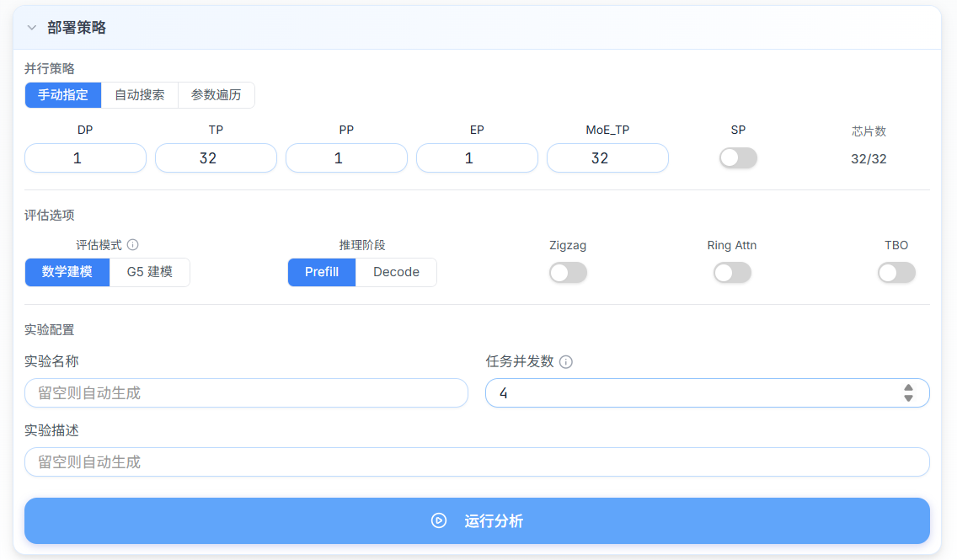
Task: Click the 实验名称 input field
Action: pyautogui.click(x=246, y=392)
